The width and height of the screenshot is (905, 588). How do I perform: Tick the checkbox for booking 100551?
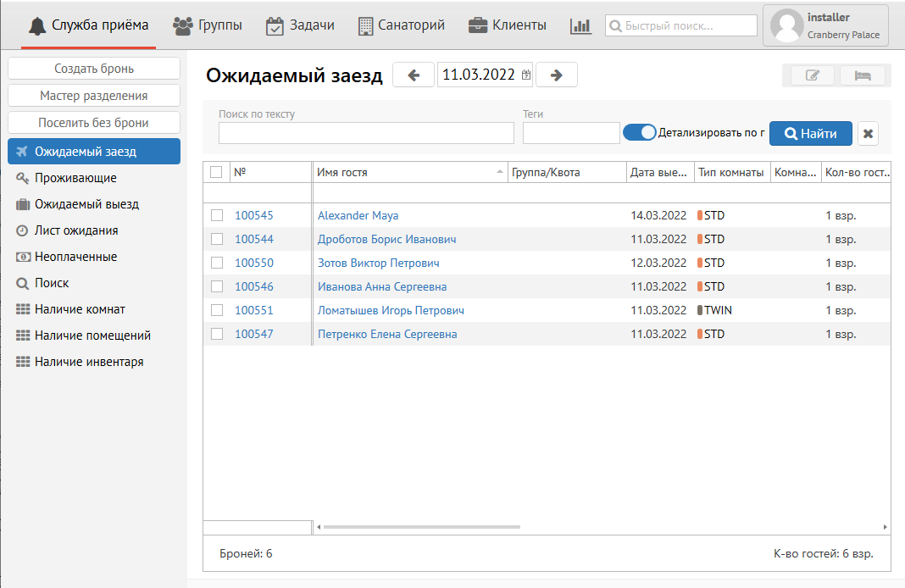coord(217,310)
